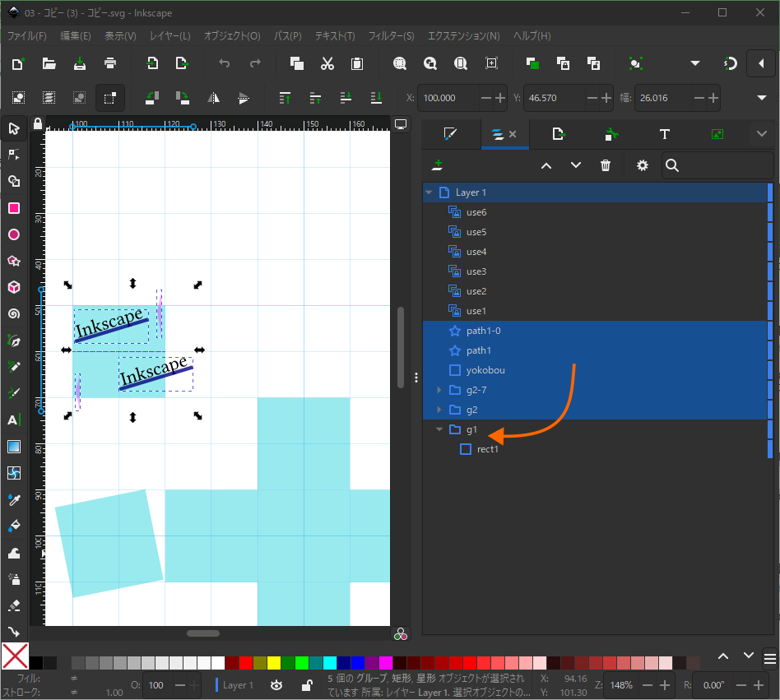Collapse the Layer 1 tree
The image size is (780, 700).
point(429,192)
